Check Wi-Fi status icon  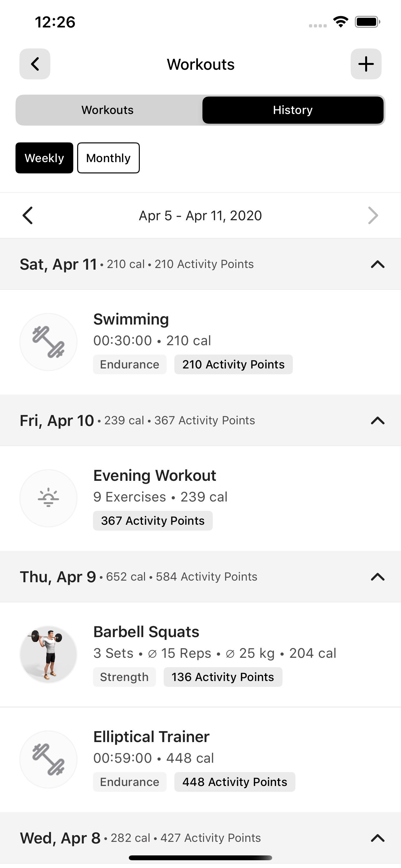[341, 22]
